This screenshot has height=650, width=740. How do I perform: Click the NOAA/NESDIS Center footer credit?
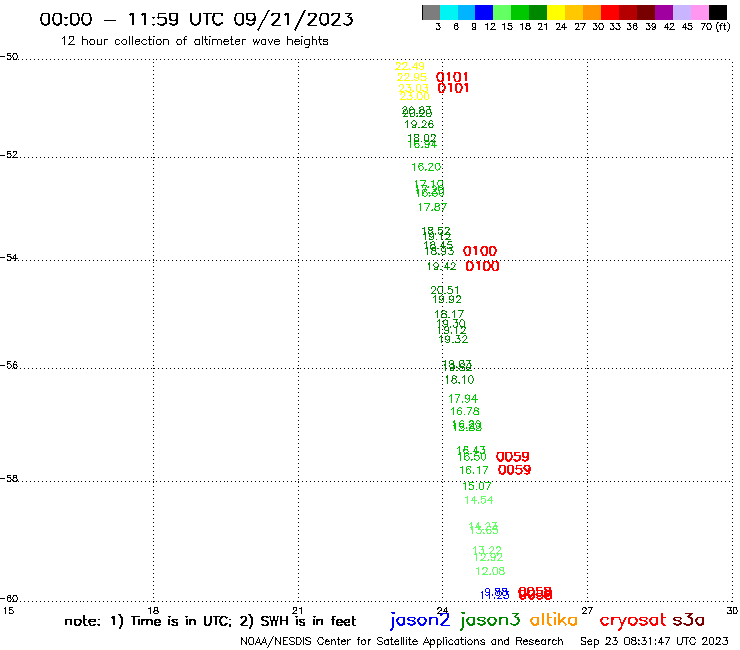click(402, 641)
